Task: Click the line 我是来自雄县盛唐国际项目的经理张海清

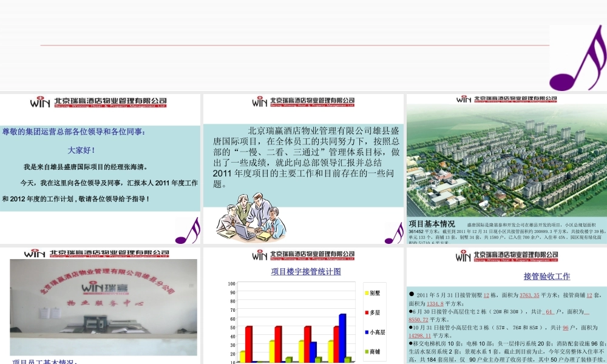Action: (86, 167)
